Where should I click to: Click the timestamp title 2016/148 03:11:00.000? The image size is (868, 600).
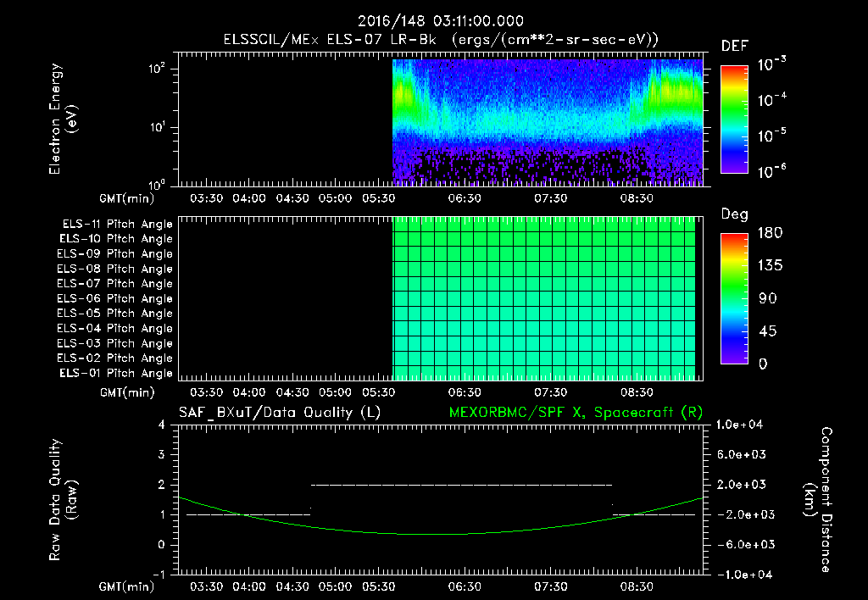click(441, 21)
